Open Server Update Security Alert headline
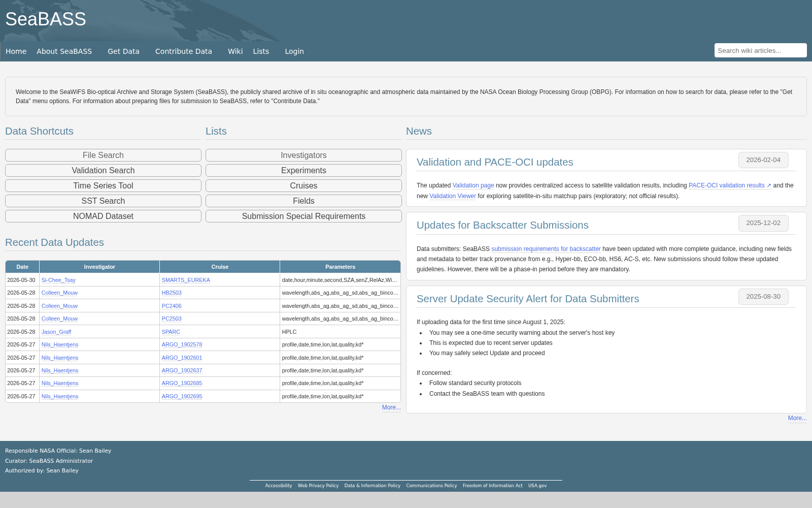The width and height of the screenshot is (812, 508). pyautogui.click(x=528, y=299)
